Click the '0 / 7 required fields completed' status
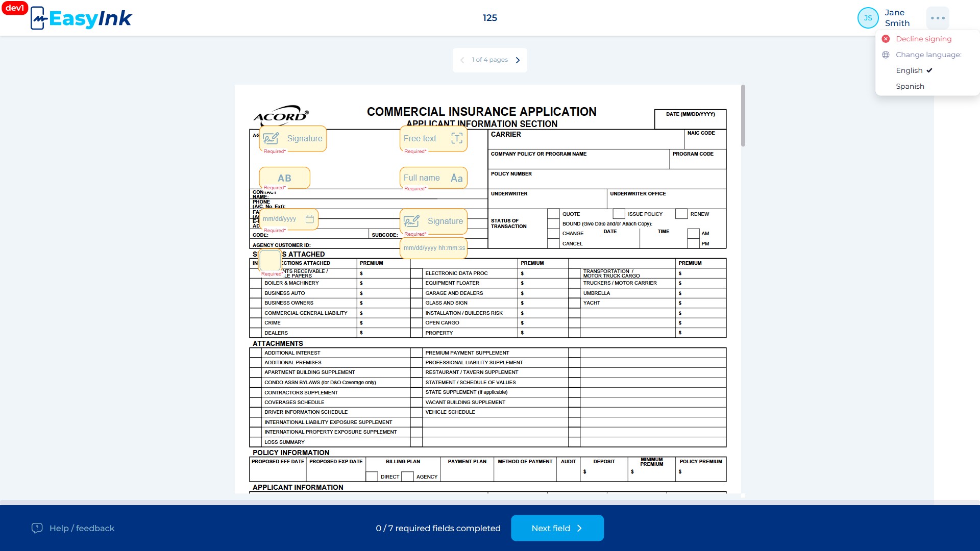Viewport: 980px width, 551px height. (438, 528)
